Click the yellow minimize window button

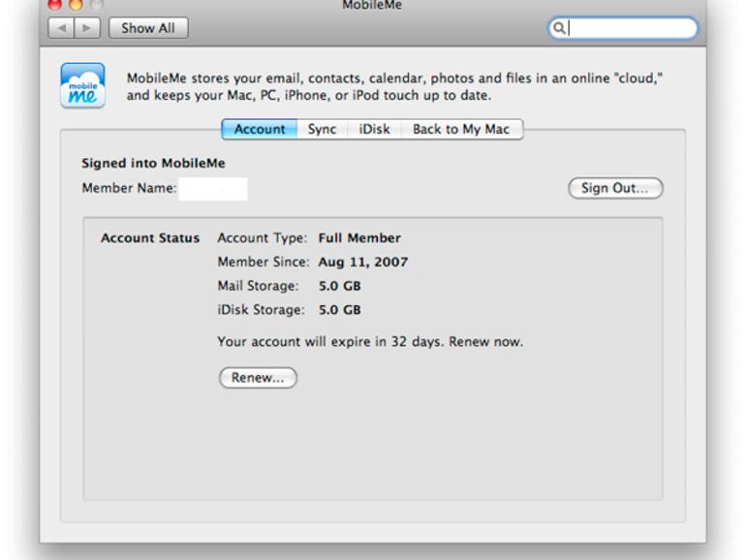[76, 4]
